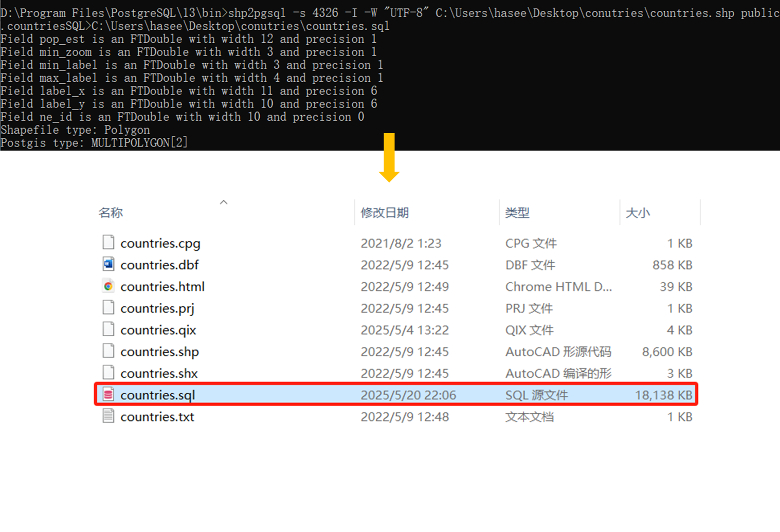Click the type 文本文档

coord(530,417)
